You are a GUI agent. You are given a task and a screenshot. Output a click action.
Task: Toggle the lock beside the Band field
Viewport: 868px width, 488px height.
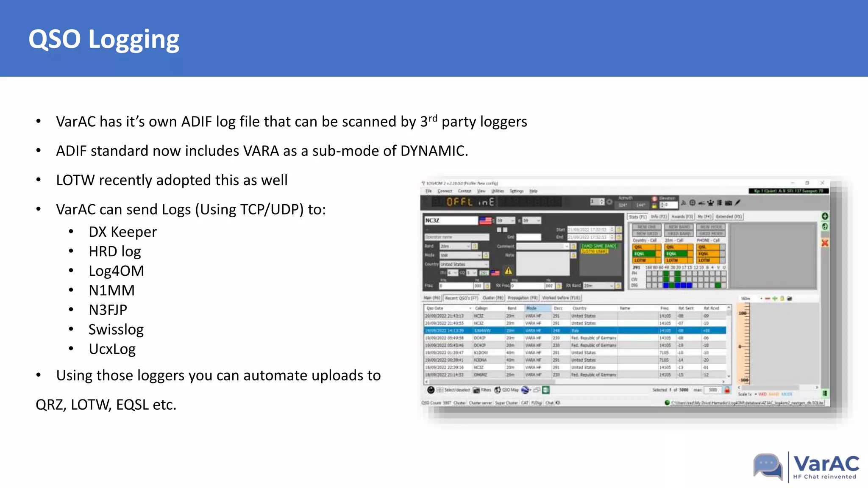pos(475,246)
